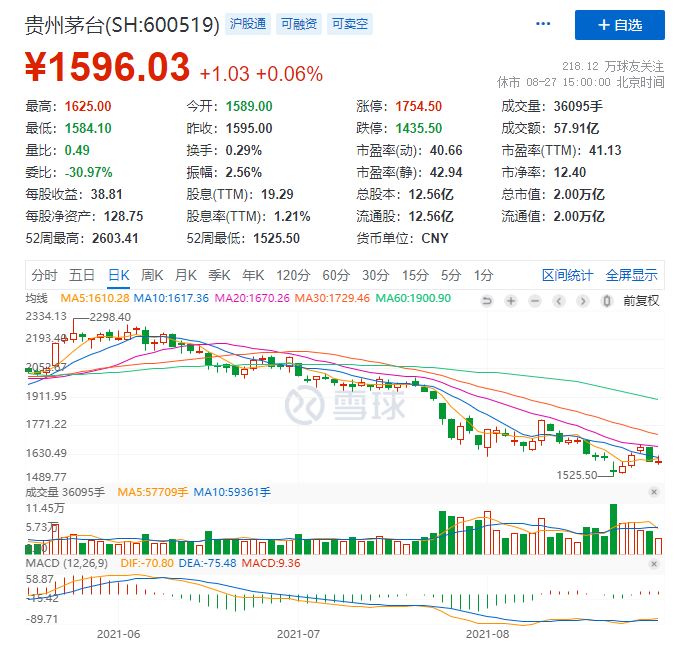The height and width of the screenshot is (647, 677).
Task: Click the volume MA5:57709手 legend
Action: (153, 492)
